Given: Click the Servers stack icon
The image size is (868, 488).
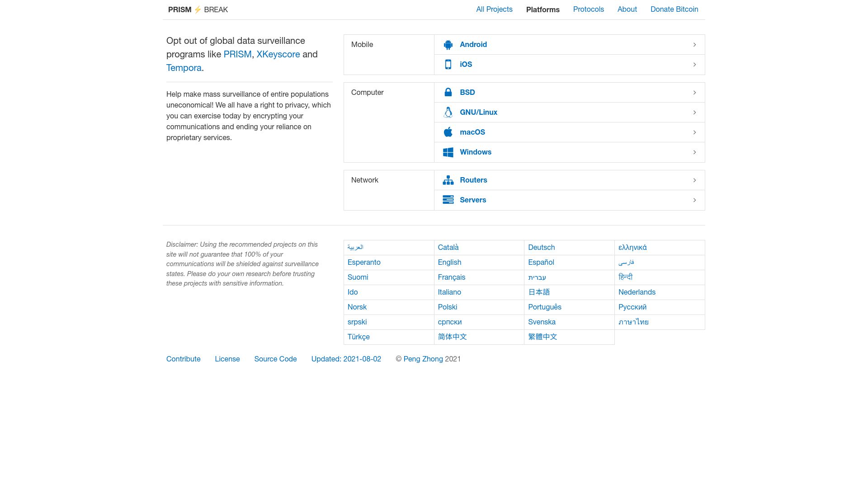Looking at the screenshot, I should tap(448, 200).
